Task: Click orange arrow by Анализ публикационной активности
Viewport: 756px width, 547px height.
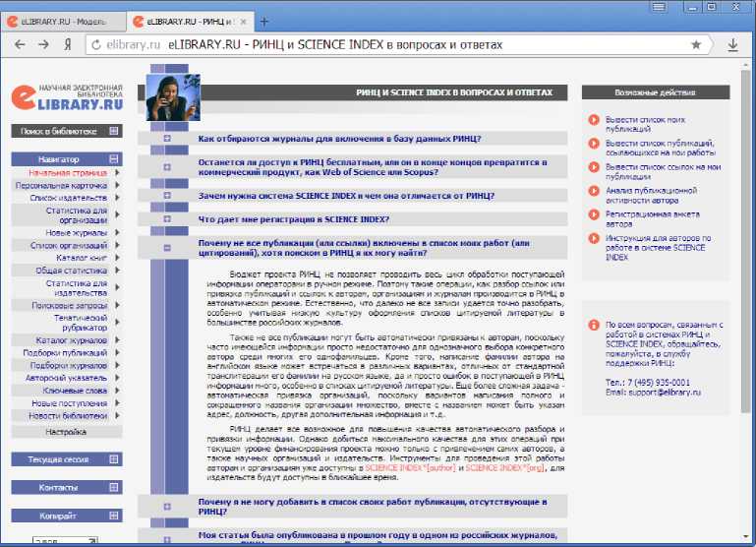Action: (594, 191)
